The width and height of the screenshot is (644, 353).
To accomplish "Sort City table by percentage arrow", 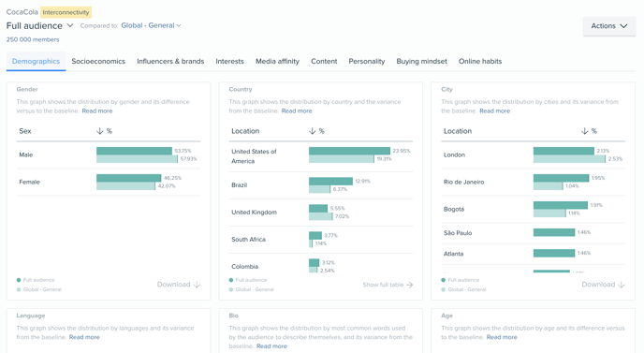I will 584,131.
